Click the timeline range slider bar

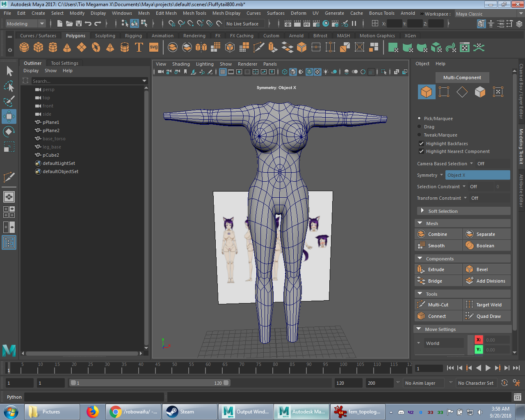coord(150,383)
